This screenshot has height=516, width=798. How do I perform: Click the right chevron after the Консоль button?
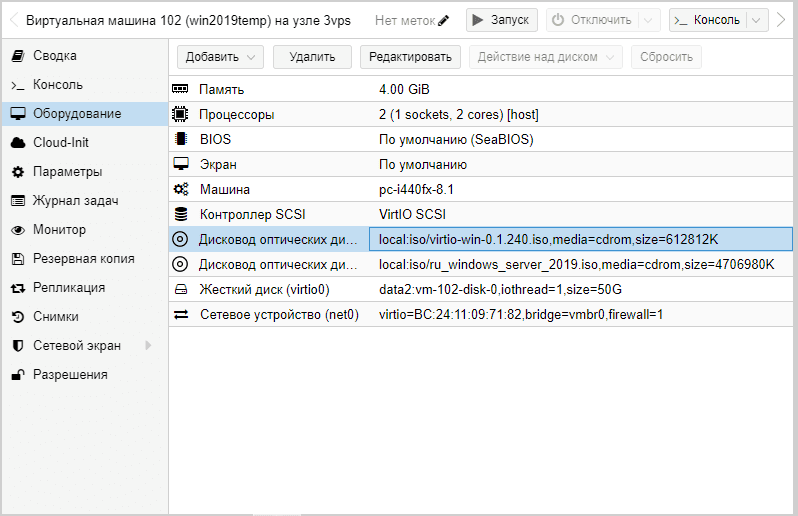[781, 20]
